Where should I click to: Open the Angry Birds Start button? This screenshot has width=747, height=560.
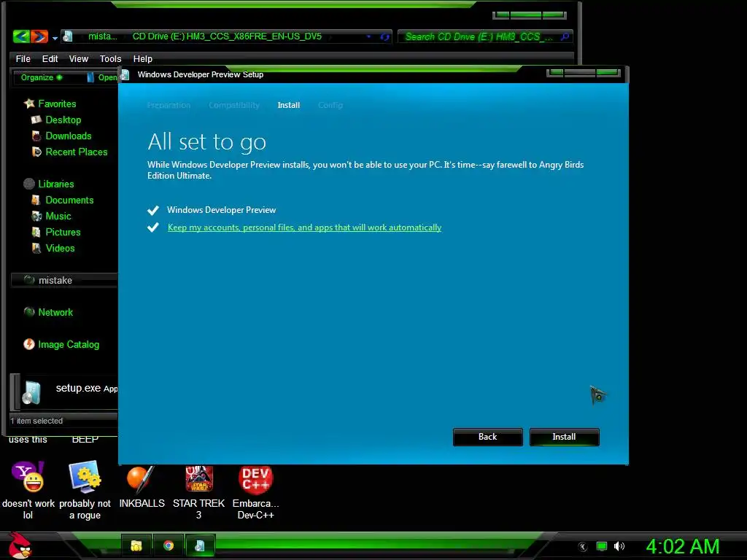20,545
